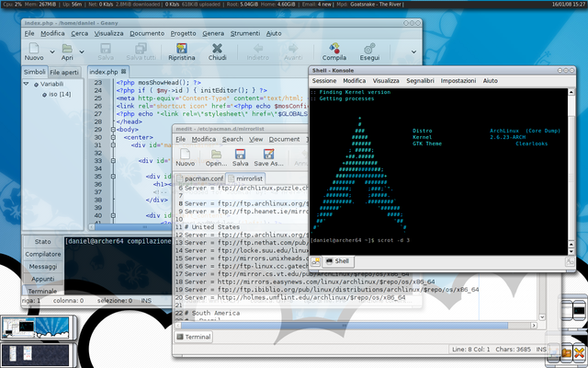Viewport: 588px width, 368px height.
Task: Click the Chiudi close file icon in Geany
Action: (x=217, y=48)
